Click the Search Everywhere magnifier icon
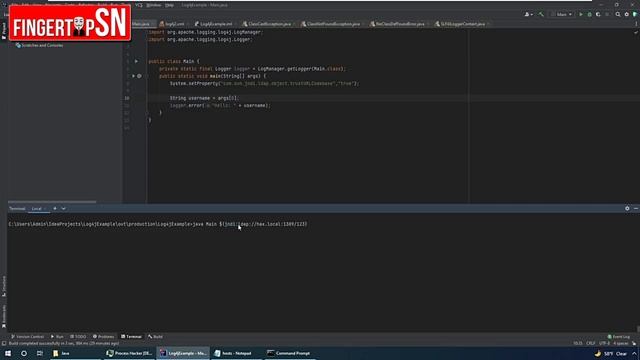This screenshot has height=360, width=640. tap(618, 14)
